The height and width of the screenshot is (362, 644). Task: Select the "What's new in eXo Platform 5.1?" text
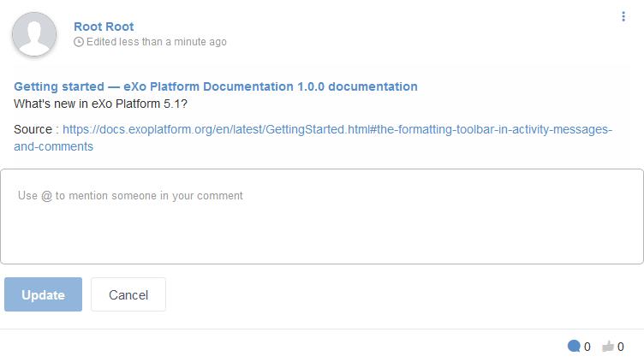pyautogui.click(x=101, y=104)
